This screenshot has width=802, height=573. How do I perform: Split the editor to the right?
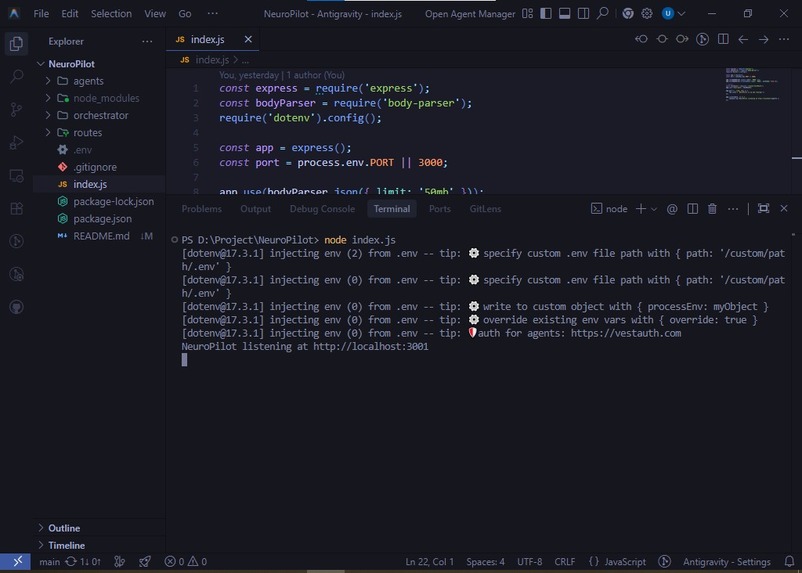[723, 39]
